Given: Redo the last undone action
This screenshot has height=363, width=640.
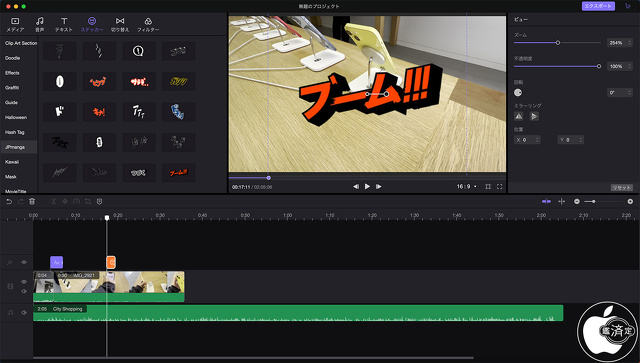Looking at the screenshot, I should tap(20, 201).
